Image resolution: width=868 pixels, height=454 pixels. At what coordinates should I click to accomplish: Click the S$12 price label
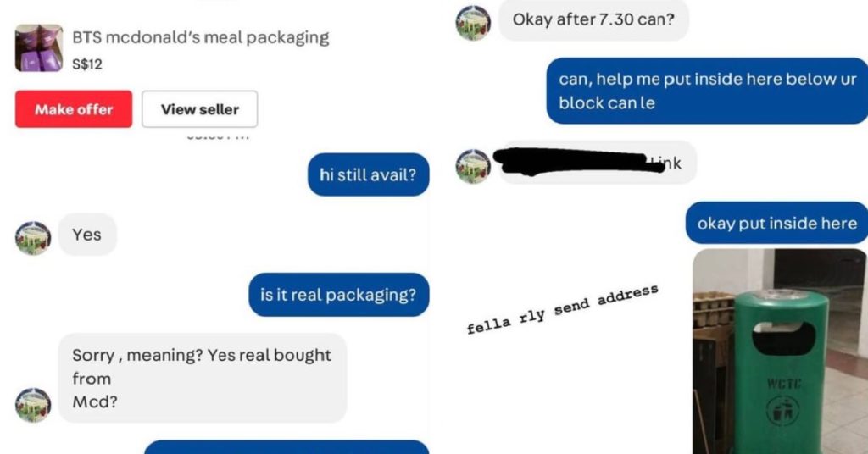(x=87, y=64)
